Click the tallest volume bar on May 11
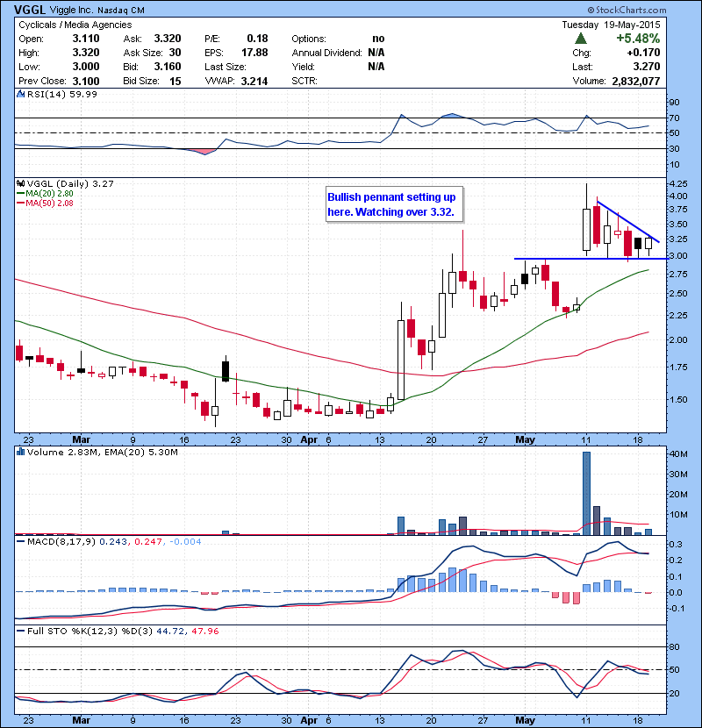The width and height of the screenshot is (702, 728). (586, 493)
